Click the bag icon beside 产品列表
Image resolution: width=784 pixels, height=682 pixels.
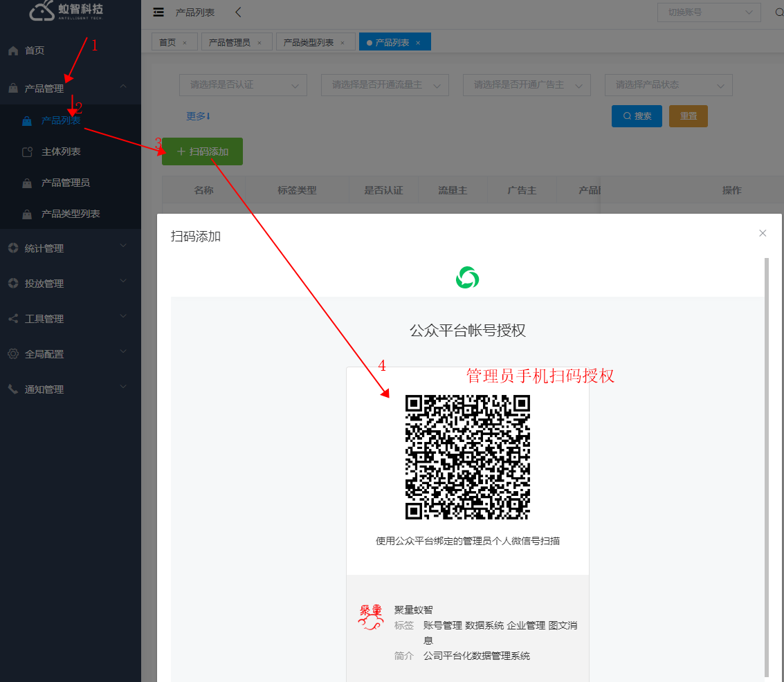(x=27, y=121)
